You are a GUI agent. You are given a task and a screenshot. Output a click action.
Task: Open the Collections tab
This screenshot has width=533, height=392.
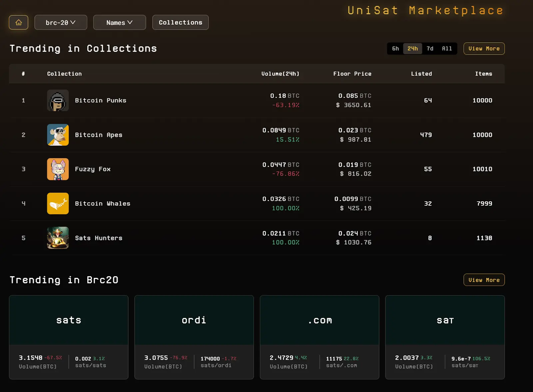pyautogui.click(x=181, y=22)
